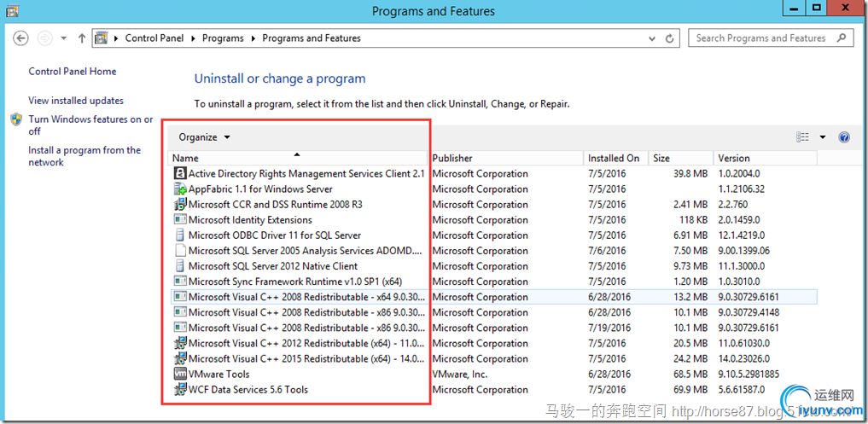Select Visual C++ 2015 Redistributable (x64) entry

306,358
